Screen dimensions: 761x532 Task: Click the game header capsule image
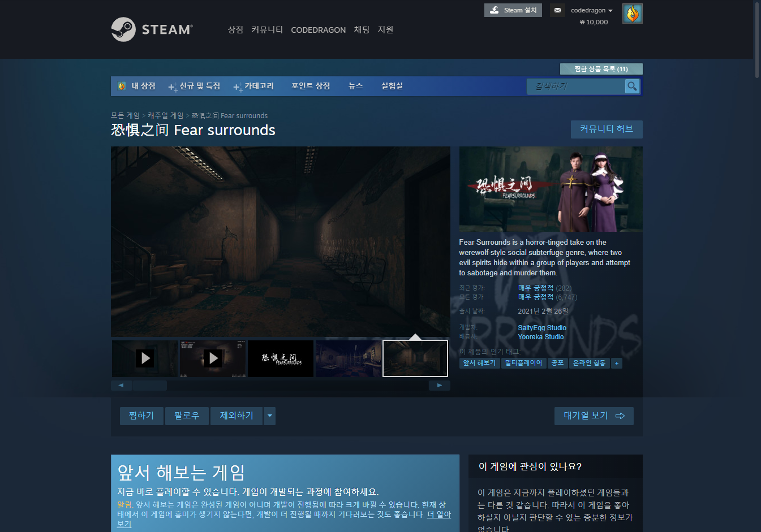[x=551, y=189]
